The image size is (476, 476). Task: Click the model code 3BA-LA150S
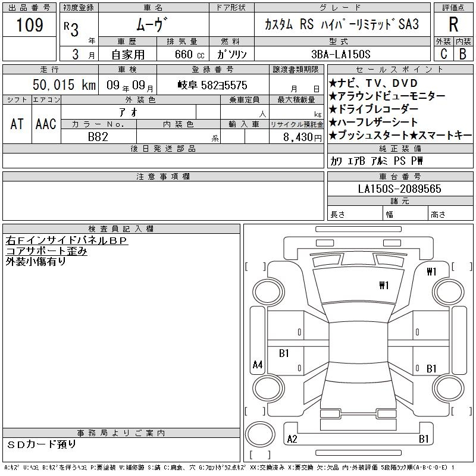tap(341, 54)
